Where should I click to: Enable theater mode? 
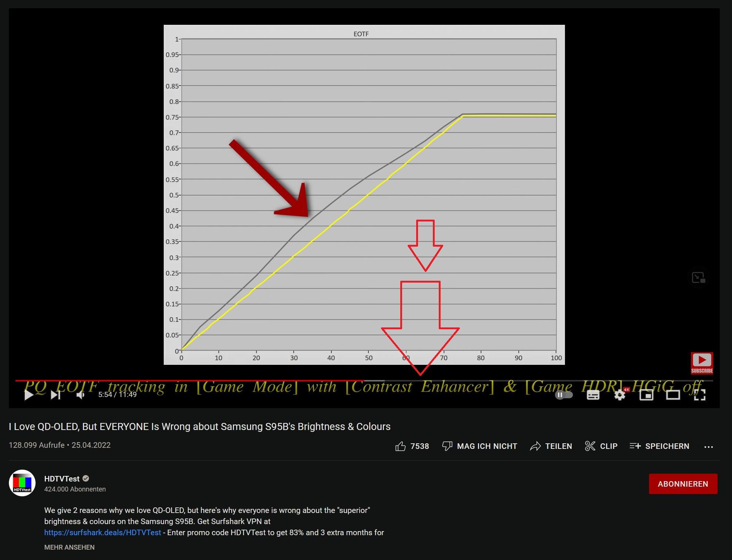pyautogui.click(x=673, y=395)
